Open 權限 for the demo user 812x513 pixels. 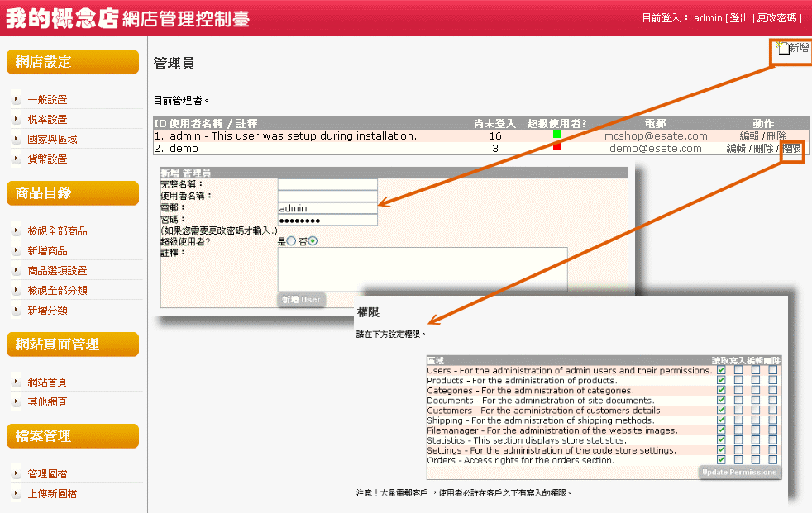[791, 149]
